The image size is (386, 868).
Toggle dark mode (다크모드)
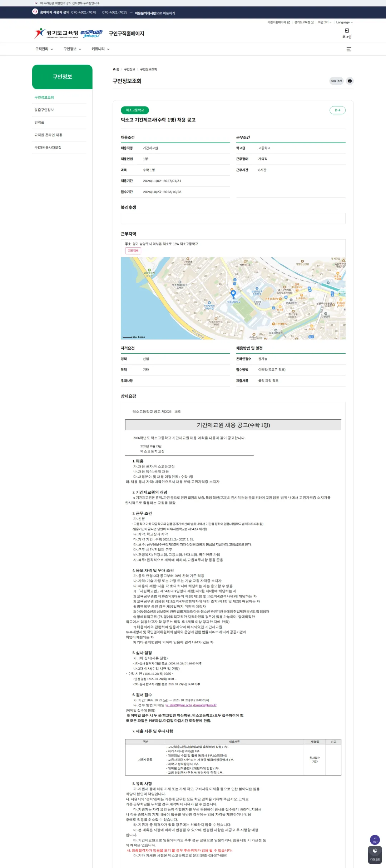375,855
